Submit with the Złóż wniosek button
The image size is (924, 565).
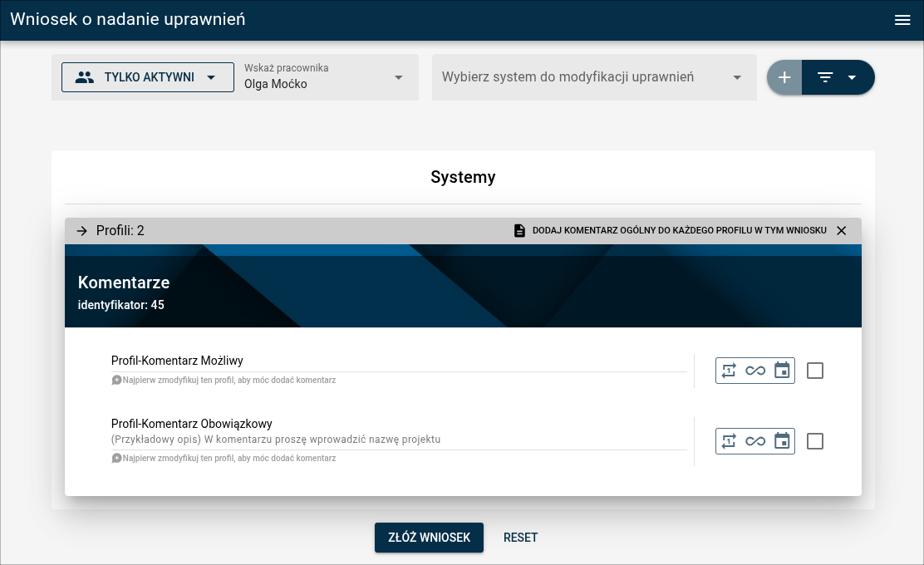[429, 538]
